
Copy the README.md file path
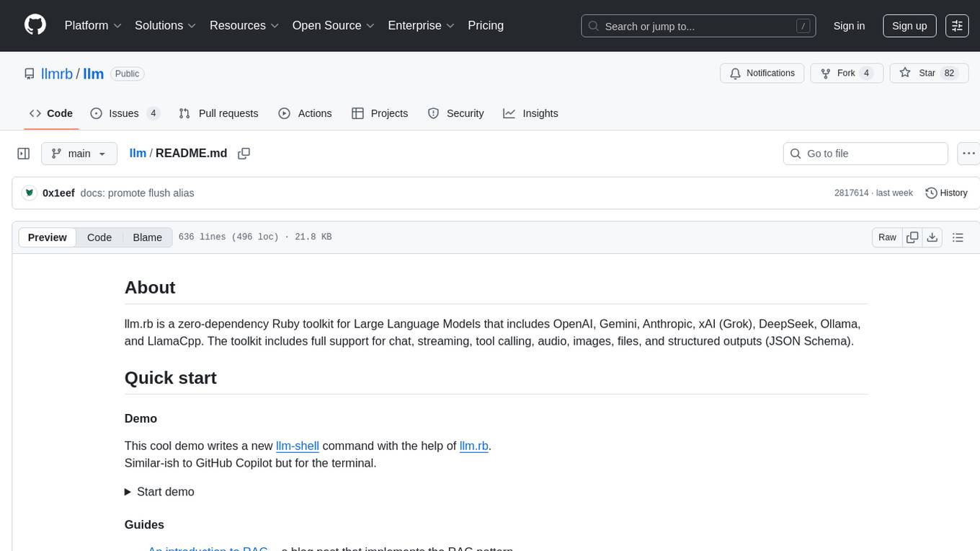tap(244, 153)
